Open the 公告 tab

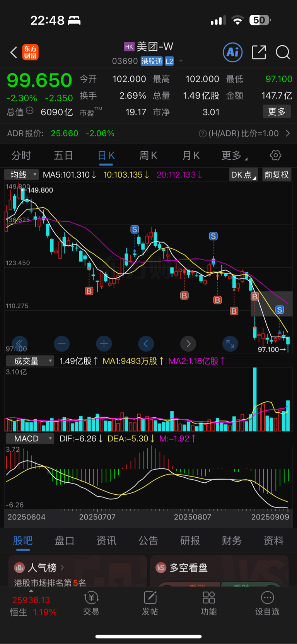pos(148,540)
